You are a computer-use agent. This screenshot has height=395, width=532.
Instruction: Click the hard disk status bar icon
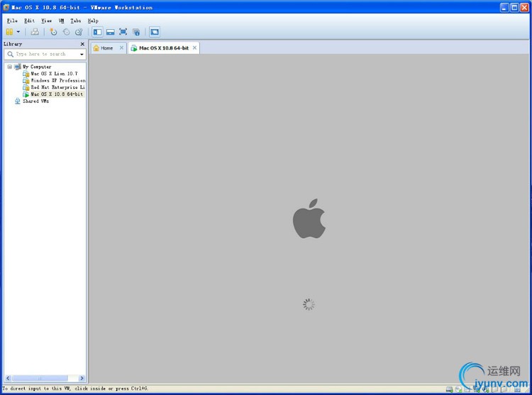click(x=449, y=389)
